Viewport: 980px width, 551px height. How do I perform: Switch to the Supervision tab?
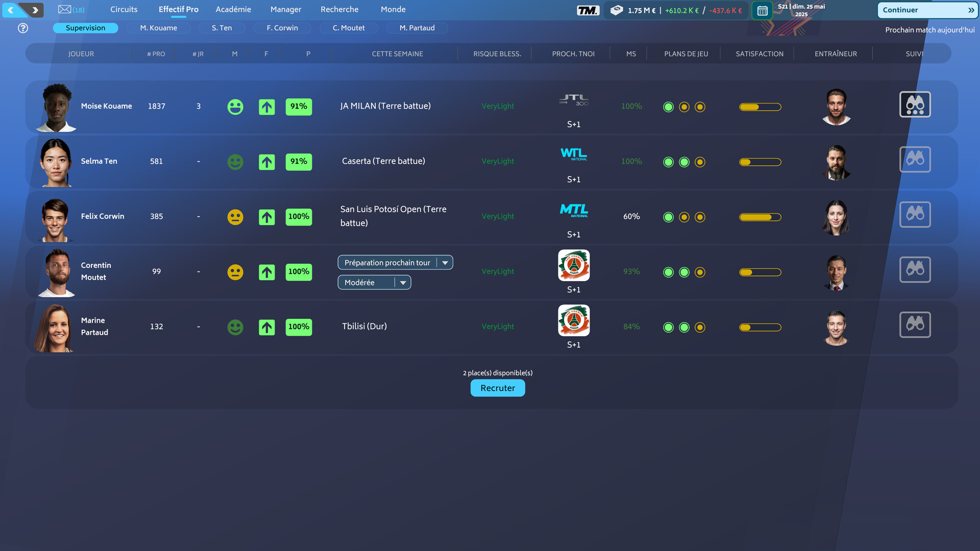point(85,28)
